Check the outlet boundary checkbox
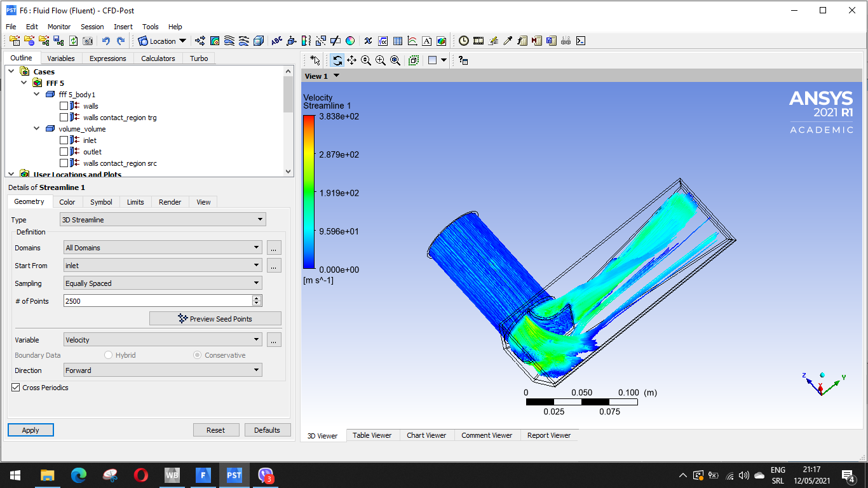The width and height of the screenshot is (868, 488). point(64,152)
